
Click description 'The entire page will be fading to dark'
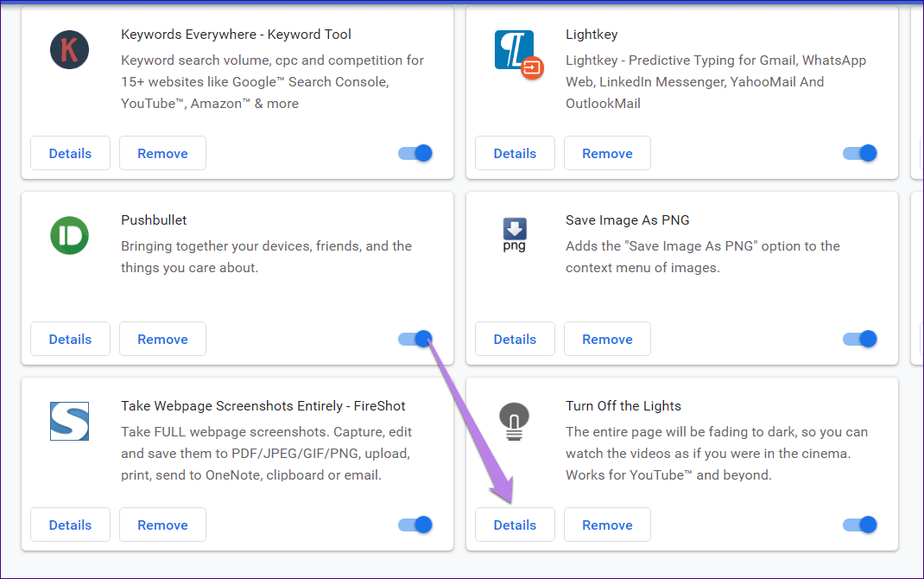[717, 454]
